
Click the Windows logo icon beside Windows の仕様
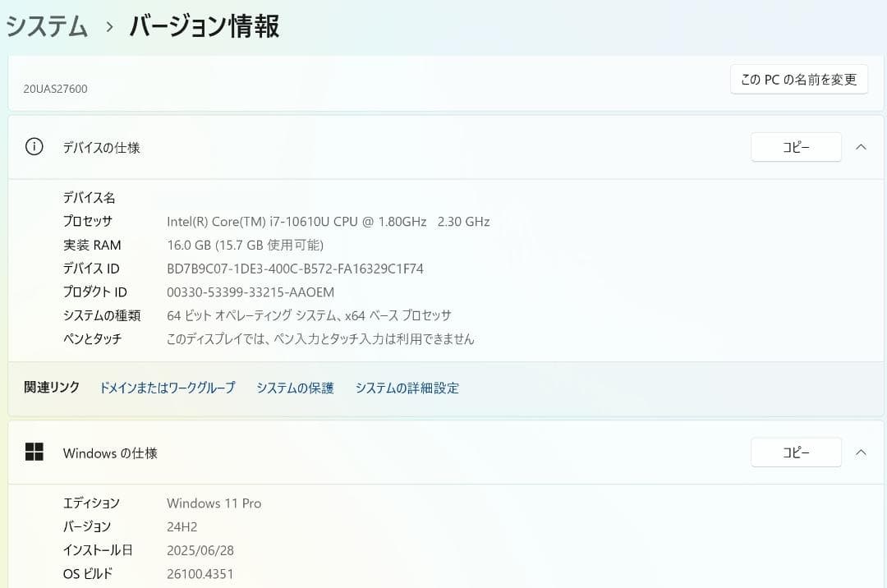click(x=35, y=452)
